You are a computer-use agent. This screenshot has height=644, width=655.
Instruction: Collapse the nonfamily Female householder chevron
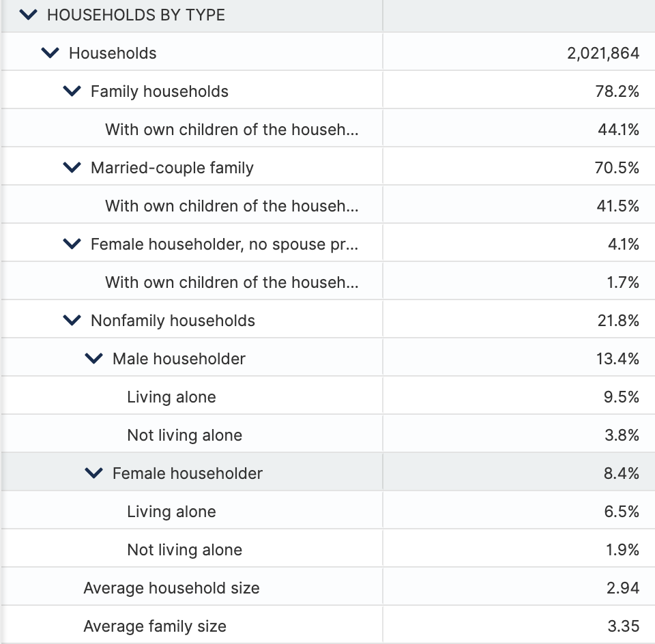click(x=93, y=473)
